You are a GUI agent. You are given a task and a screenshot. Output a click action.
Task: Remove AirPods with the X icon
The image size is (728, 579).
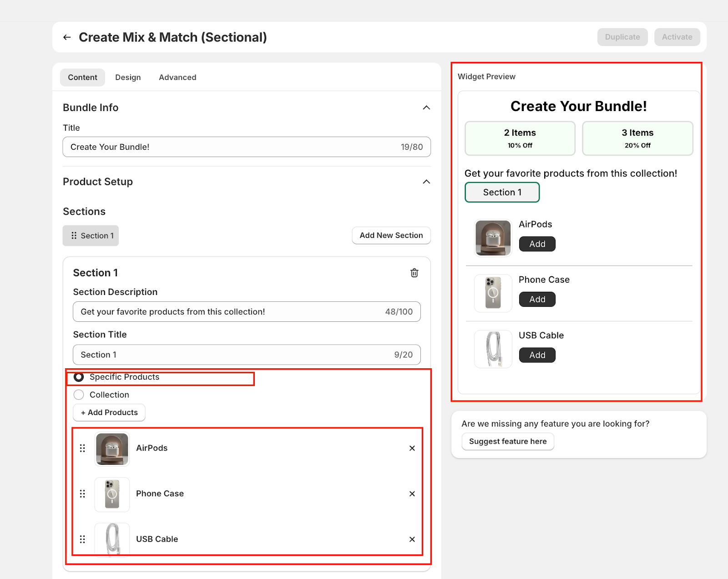click(412, 448)
